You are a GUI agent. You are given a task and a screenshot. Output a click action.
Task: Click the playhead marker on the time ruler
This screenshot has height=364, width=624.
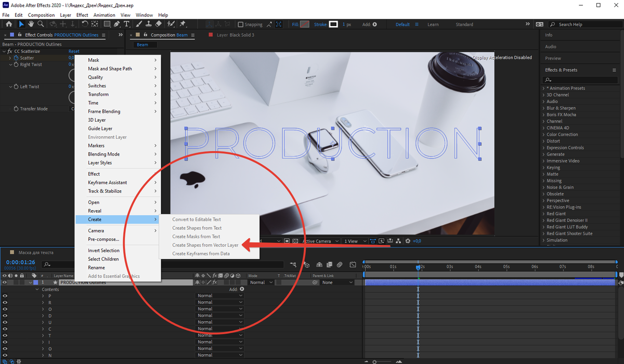(x=418, y=267)
